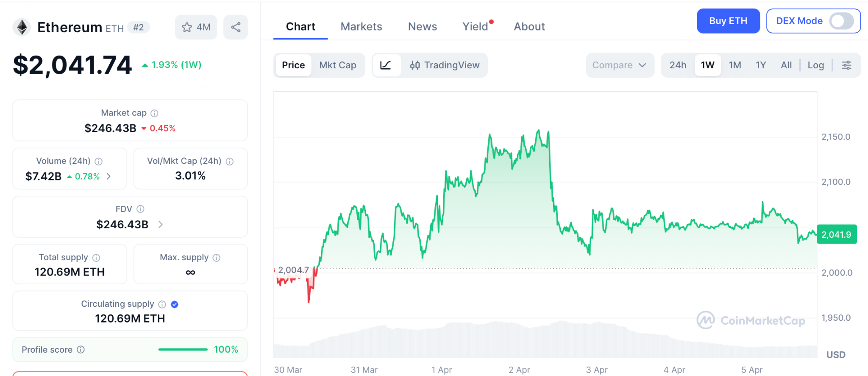Open the Compare dropdown

pos(619,65)
